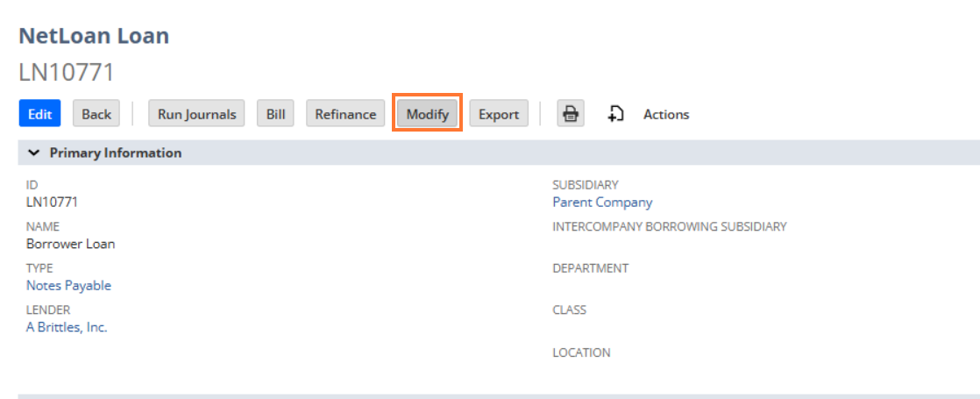Collapse the Primary Information section chevron
Image resolution: width=980 pixels, height=399 pixels.
click(x=33, y=153)
